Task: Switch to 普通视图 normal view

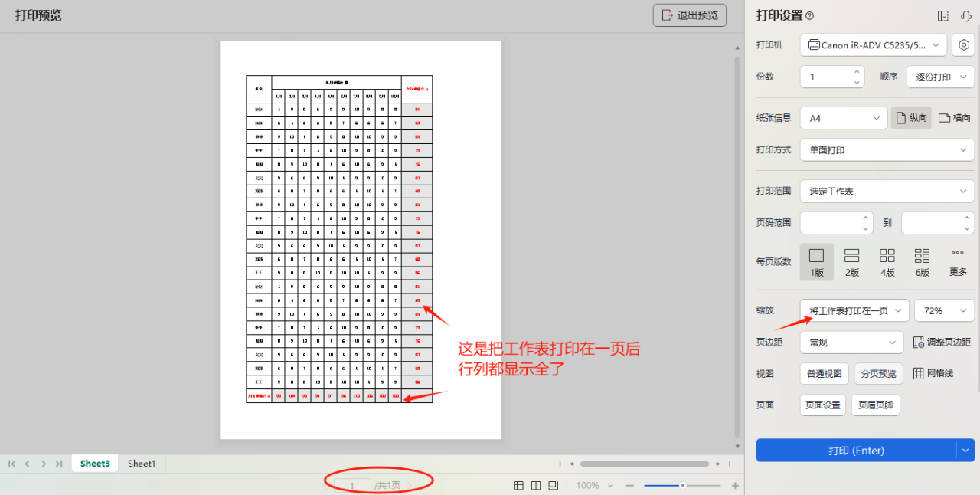Action: [x=824, y=373]
